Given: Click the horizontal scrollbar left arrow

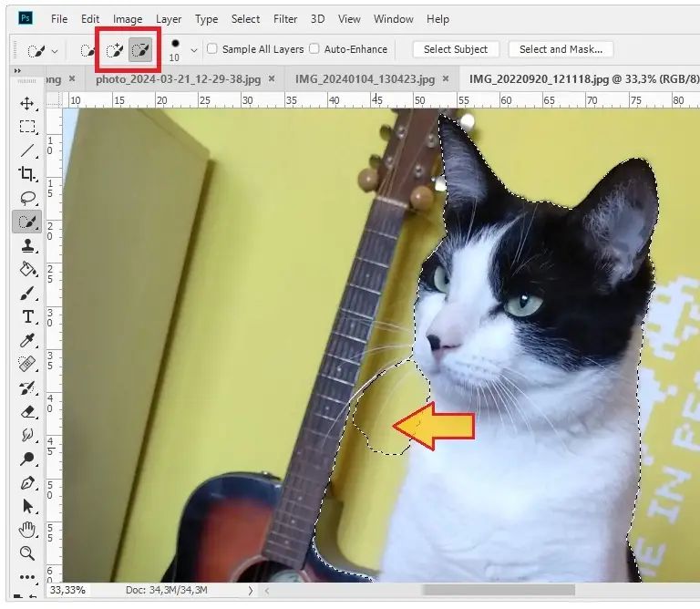Looking at the screenshot, I should pos(266,591).
